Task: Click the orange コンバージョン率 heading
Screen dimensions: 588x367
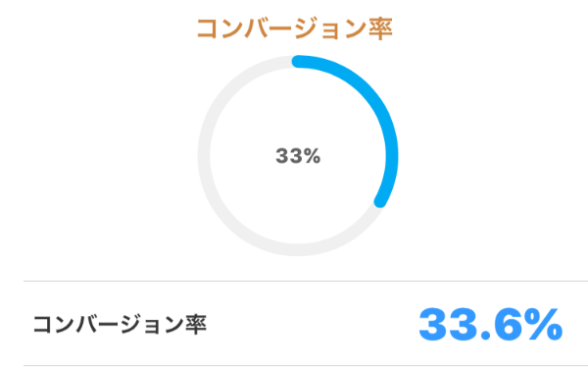Action: [x=295, y=28]
